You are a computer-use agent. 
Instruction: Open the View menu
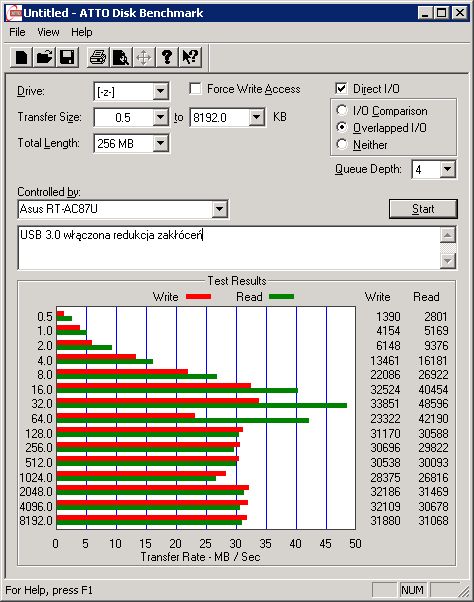point(48,32)
